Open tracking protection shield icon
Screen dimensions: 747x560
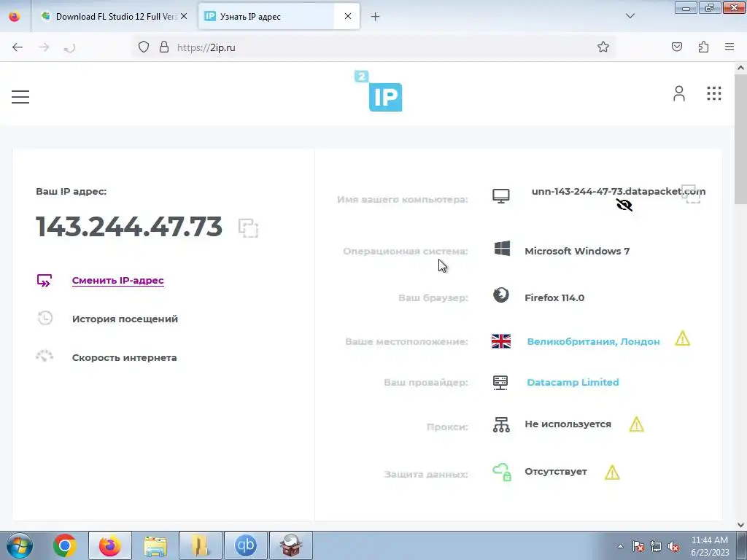click(x=144, y=47)
